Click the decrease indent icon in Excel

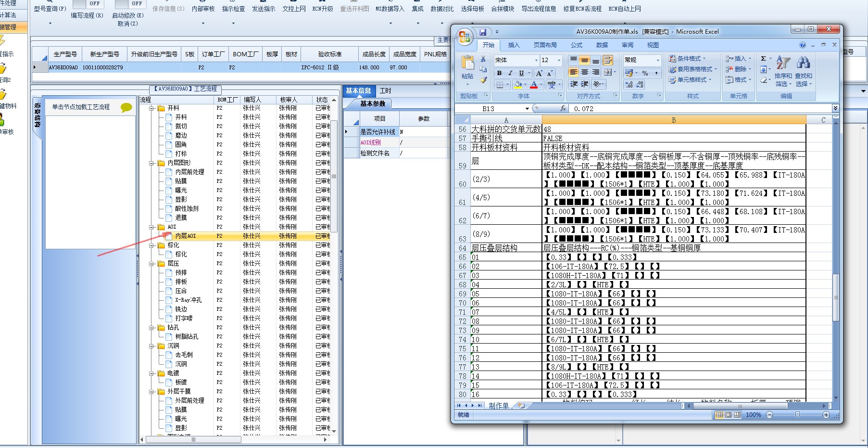coord(573,84)
